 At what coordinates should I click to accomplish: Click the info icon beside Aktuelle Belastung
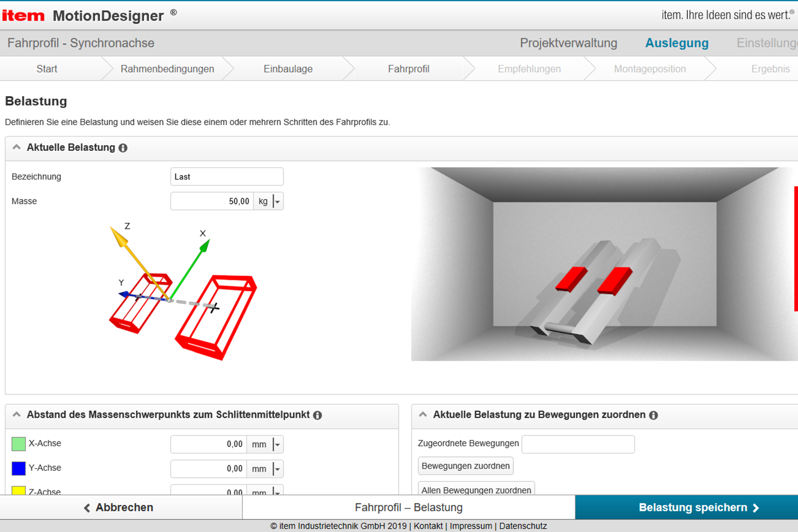tap(123, 148)
